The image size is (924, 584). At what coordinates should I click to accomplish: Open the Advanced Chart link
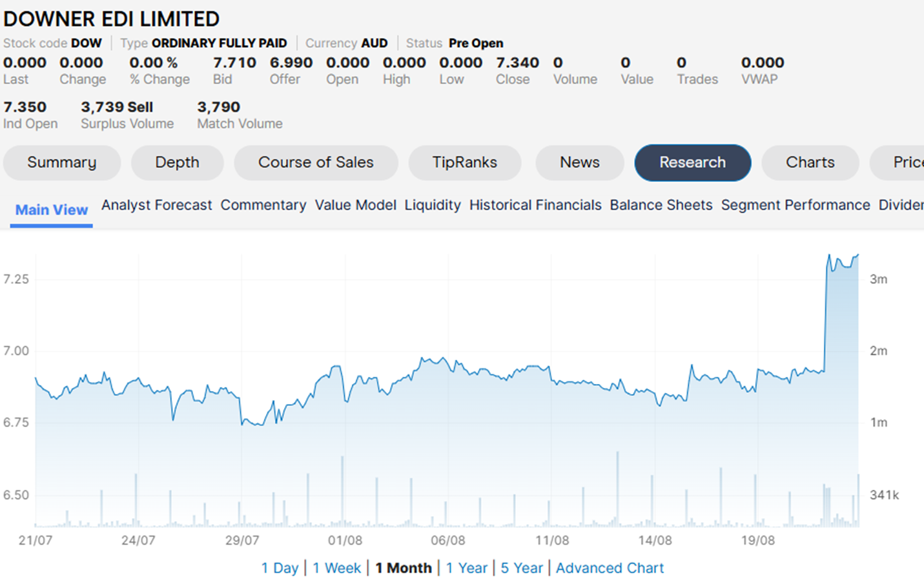tap(610, 568)
